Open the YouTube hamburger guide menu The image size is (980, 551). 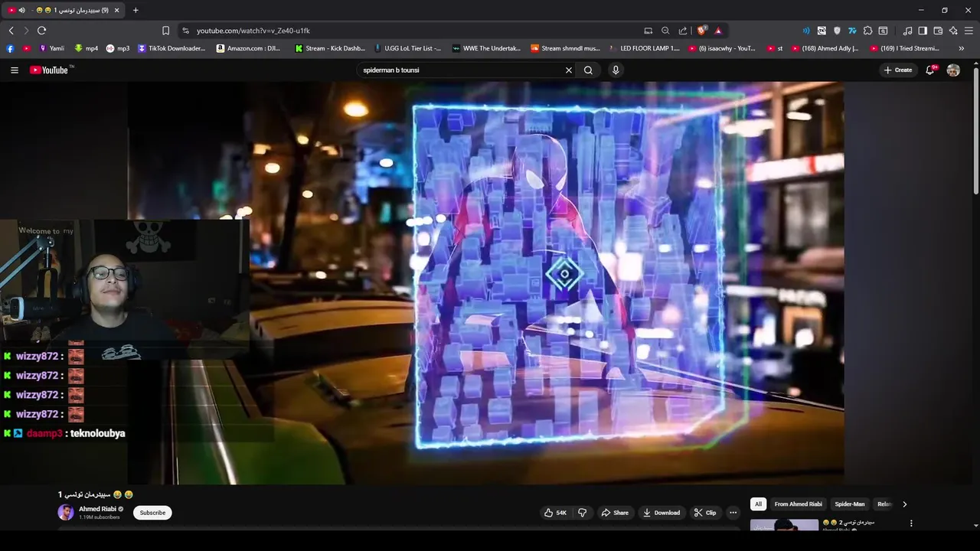[x=14, y=70]
